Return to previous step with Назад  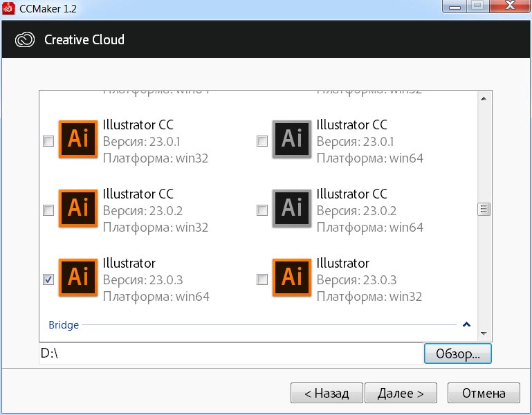click(327, 394)
